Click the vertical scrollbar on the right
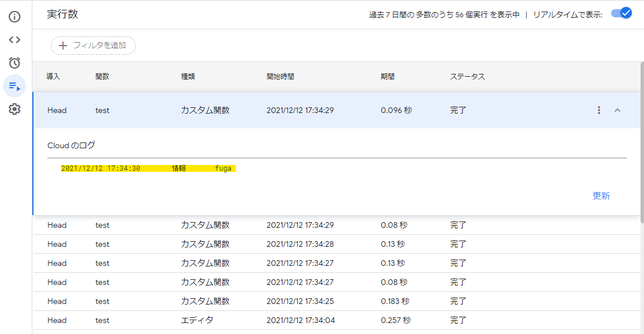The width and height of the screenshot is (644, 334). pyautogui.click(x=642, y=142)
